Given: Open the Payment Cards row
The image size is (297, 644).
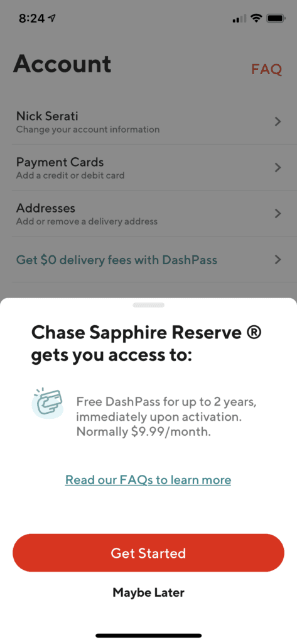Looking at the screenshot, I should (x=148, y=167).
